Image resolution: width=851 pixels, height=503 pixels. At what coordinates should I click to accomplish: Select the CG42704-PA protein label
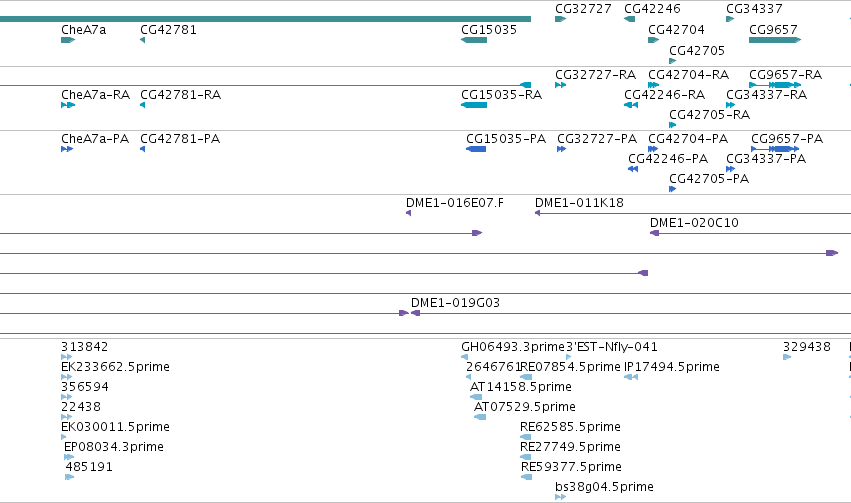pyautogui.click(x=688, y=139)
